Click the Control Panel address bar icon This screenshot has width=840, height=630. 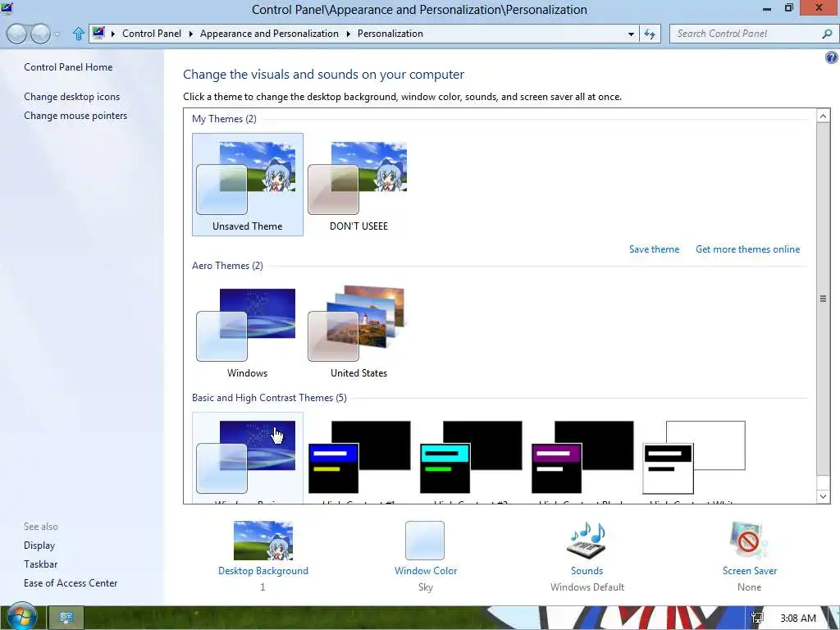[98, 33]
